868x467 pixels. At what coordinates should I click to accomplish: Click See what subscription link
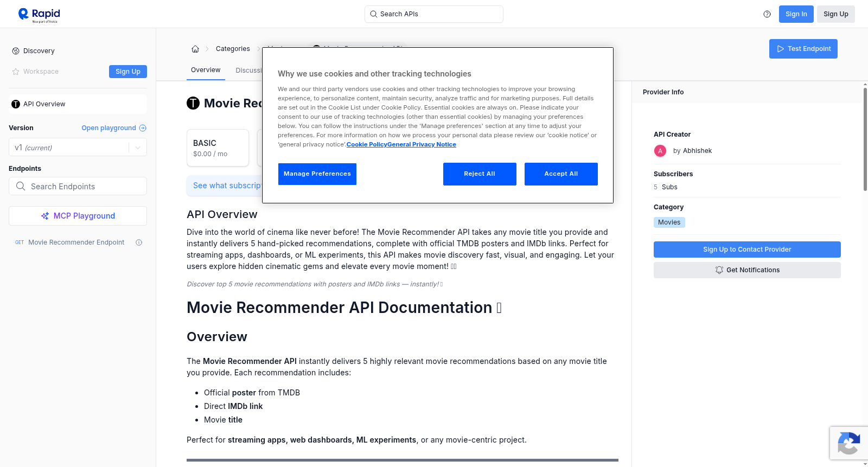coord(227,185)
